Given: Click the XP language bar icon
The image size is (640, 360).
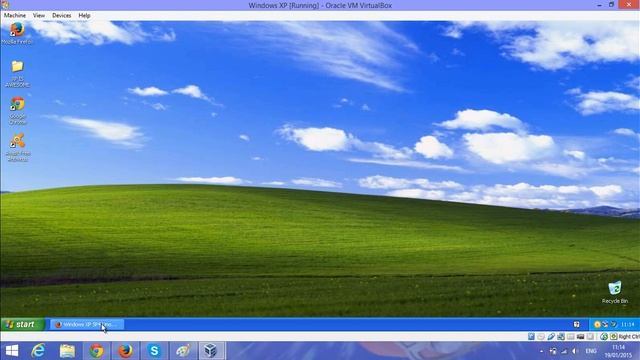Looking at the screenshot, I should pyautogui.click(x=576, y=324).
